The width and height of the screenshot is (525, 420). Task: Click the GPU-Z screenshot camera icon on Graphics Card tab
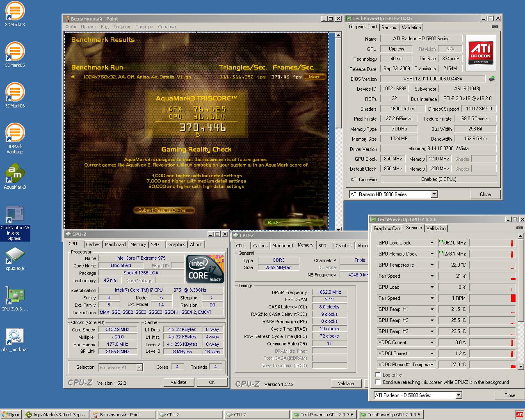click(x=495, y=27)
